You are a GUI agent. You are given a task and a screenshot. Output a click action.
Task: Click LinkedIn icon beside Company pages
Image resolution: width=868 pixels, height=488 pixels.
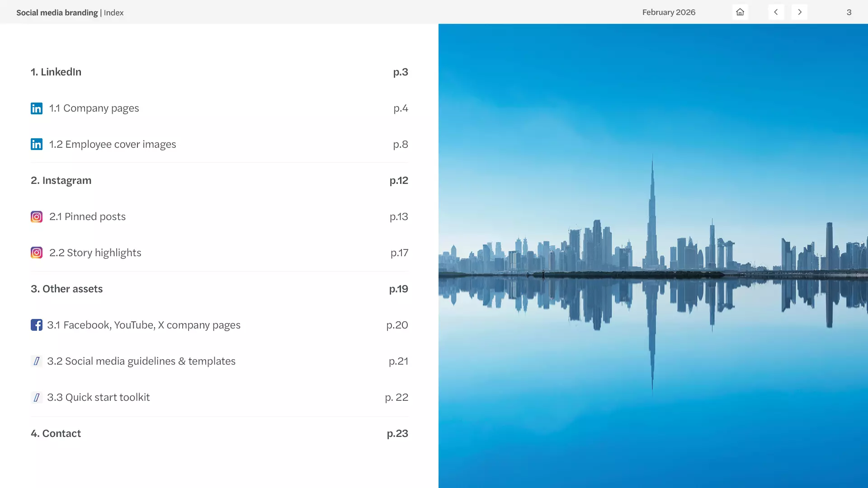[x=37, y=108]
